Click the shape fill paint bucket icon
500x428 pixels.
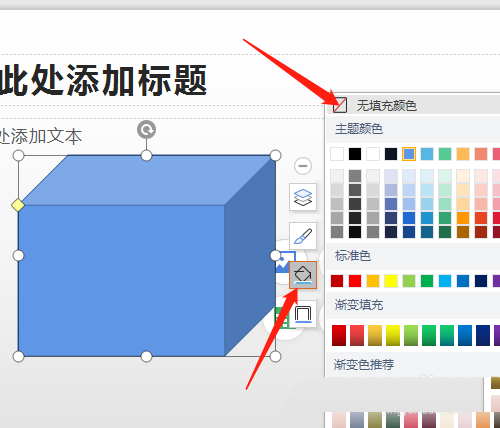[x=303, y=275]
